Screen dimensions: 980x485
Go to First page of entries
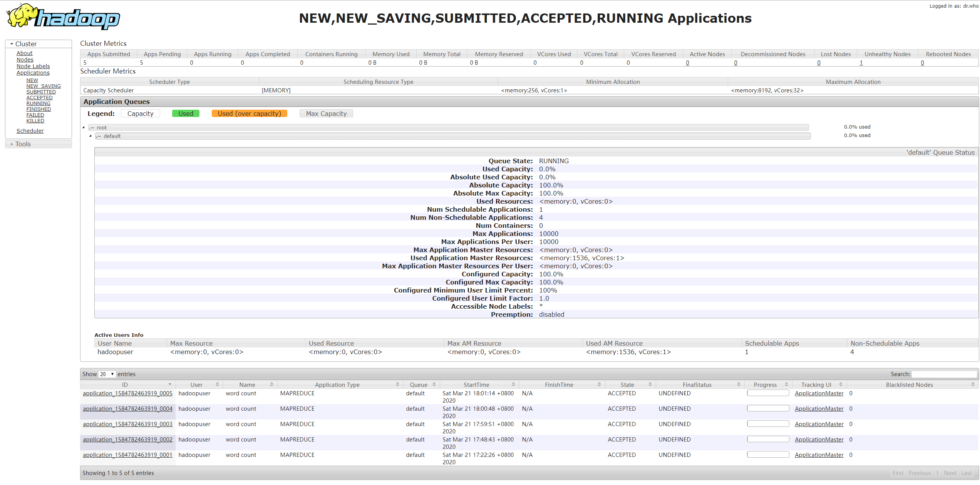coord(898,473)
